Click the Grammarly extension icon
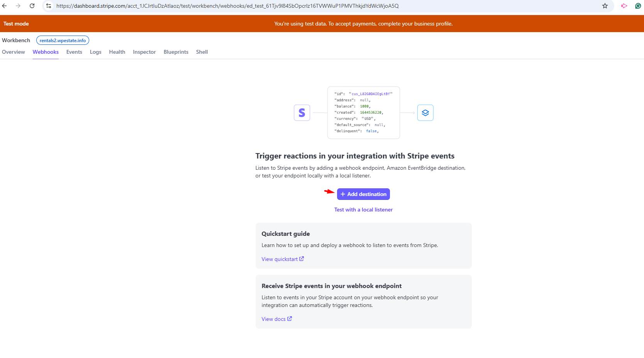Image resolution: width=644 pixels, height=358 pixels. pos(638,6)
